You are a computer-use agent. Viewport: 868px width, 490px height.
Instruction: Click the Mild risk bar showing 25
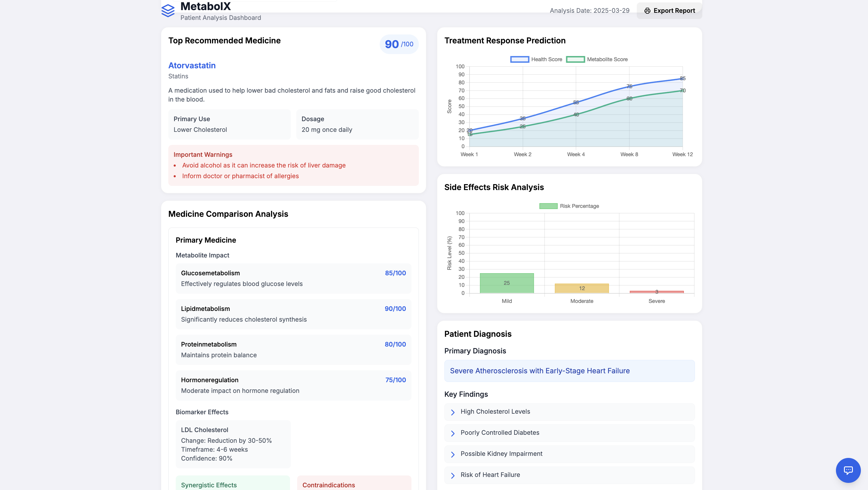click(x=506, y=283)
